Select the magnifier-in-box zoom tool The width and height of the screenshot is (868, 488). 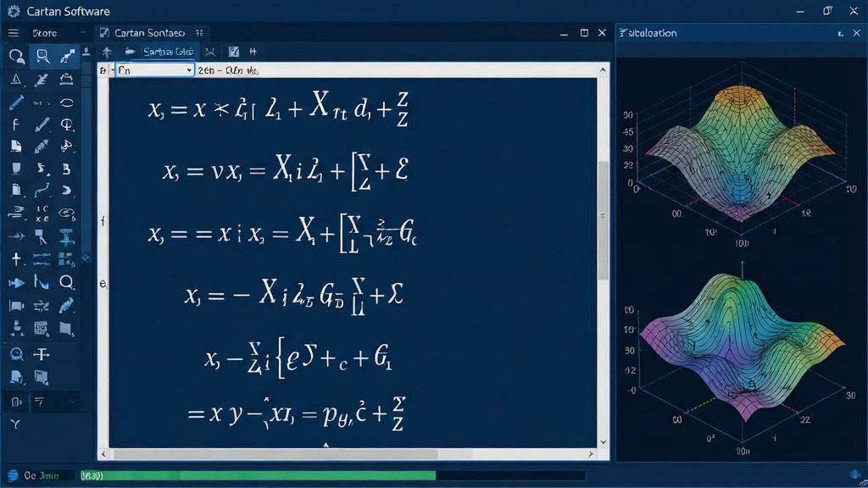pyautogui.click(x=42, y=56)
